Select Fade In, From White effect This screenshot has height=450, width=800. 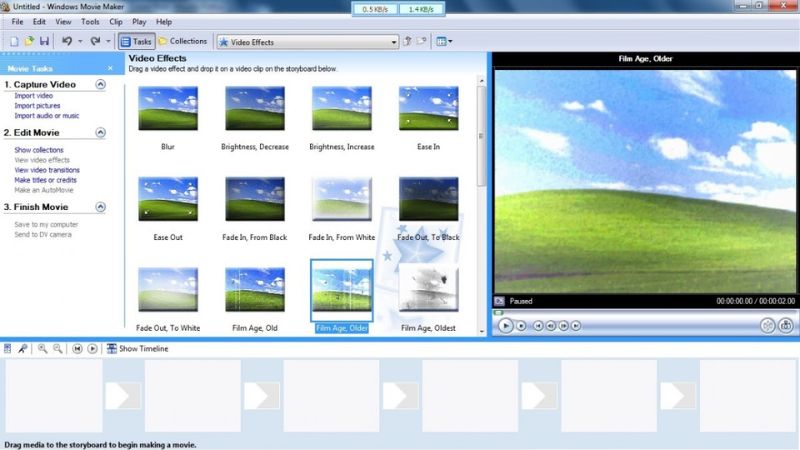click(342, 199)
